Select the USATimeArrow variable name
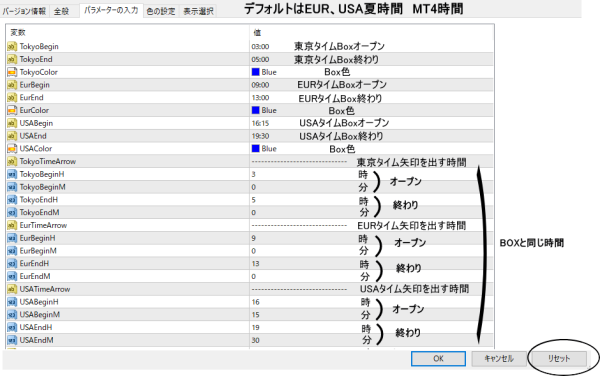This screenshot has width=600, height=376. 45,289
